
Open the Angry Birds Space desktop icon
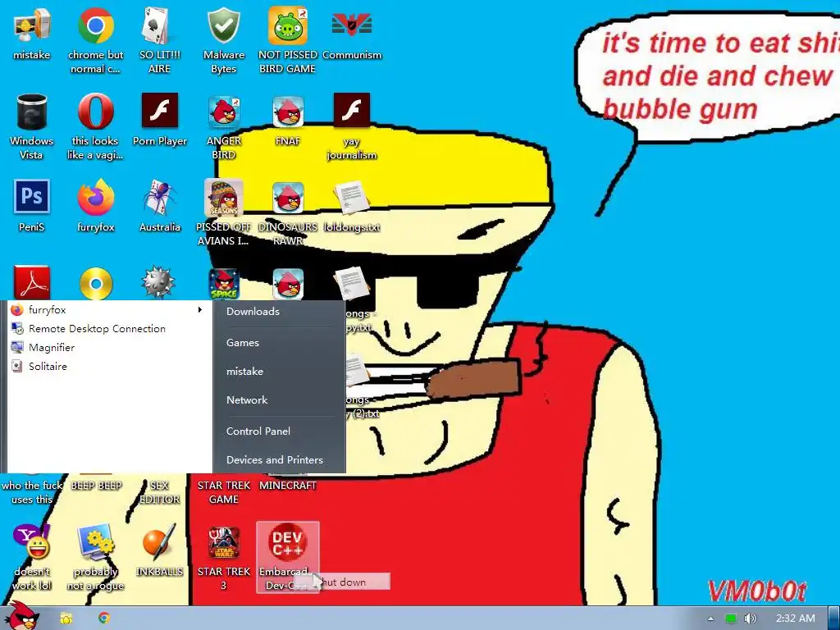click(x=223, y=283)
